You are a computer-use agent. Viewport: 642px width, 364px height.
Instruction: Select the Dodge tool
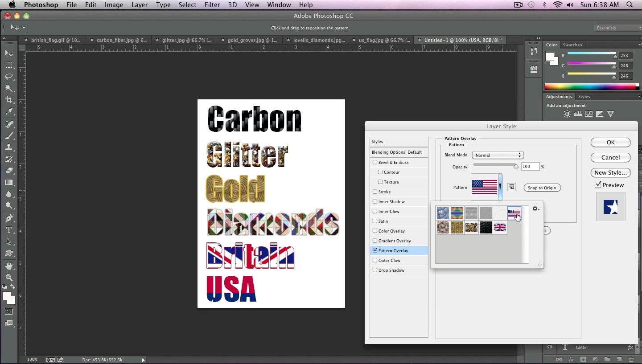tap(9, 205)
